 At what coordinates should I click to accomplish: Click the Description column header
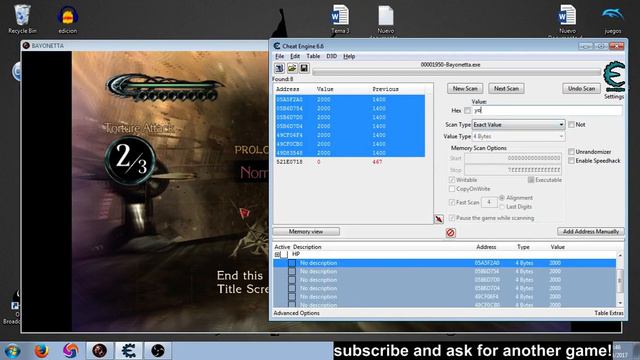click(307, 247)
